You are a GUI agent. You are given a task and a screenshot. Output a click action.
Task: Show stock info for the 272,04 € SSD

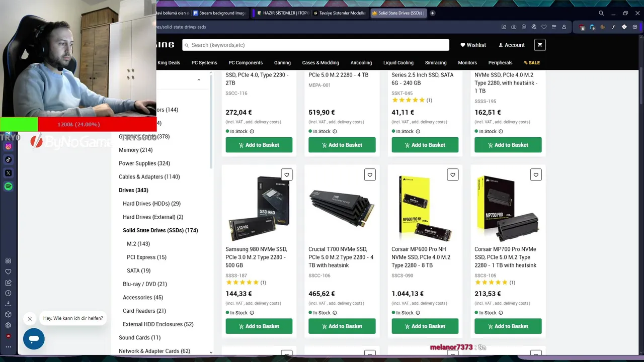click(252, 131)
